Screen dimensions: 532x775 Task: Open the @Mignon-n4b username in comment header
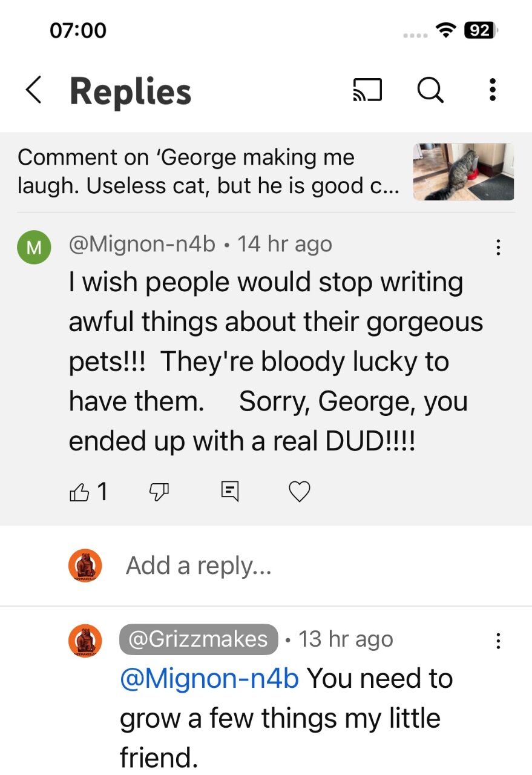142,244
